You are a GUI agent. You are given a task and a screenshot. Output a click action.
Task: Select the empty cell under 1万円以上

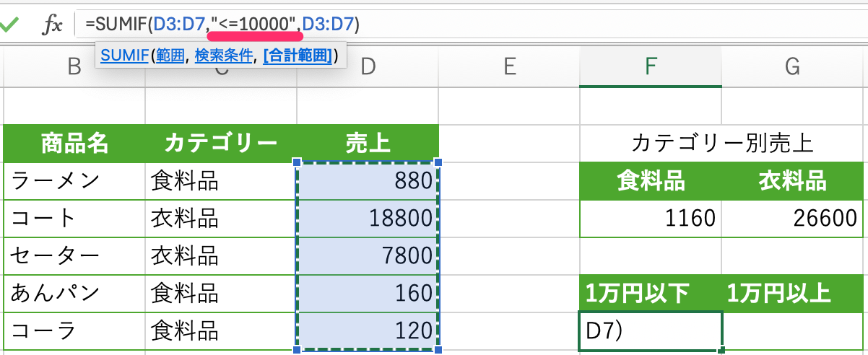(x=792, y=330)
